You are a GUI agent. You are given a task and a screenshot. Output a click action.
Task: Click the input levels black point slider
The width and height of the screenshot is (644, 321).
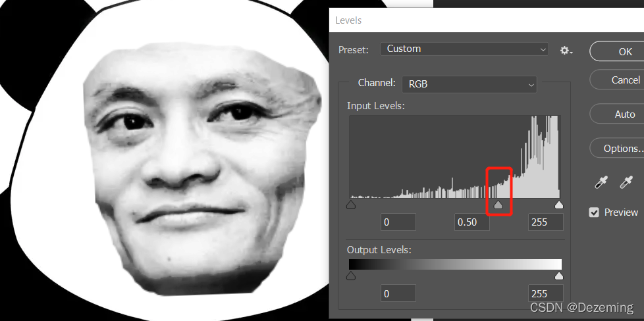point(351,205)
